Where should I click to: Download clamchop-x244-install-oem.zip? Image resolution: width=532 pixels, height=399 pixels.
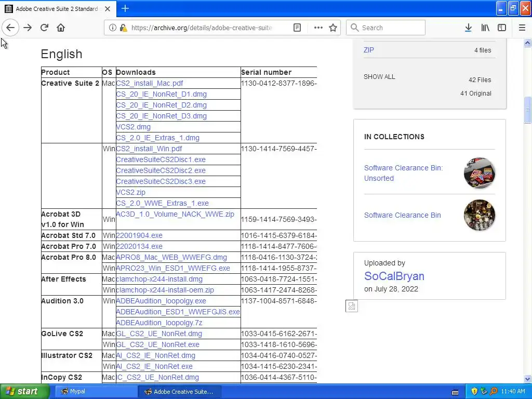tap(165, 290)
